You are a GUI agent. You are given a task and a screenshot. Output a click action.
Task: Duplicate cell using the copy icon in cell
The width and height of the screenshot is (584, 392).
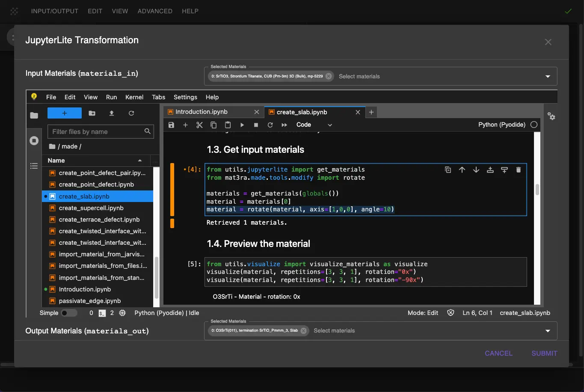click(448, 170)
